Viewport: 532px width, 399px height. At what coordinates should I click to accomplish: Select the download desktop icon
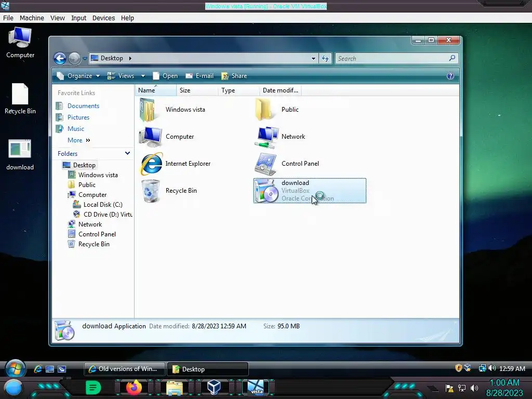pyautogui.click(x=20, y=155)
